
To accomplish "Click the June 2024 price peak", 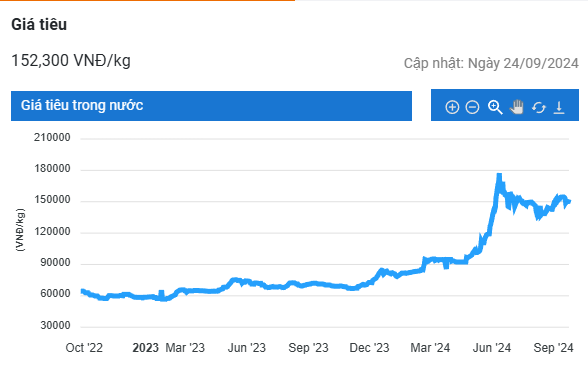I will (x=499, y=175).
